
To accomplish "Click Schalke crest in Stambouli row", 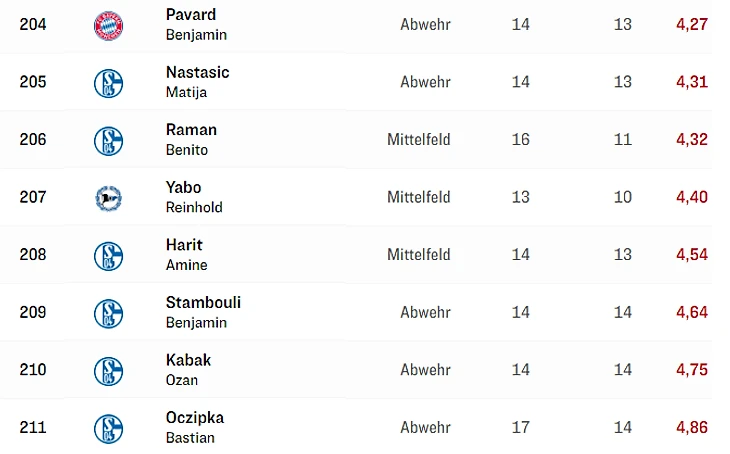I will pyautogui.click(x=108, y=313).
